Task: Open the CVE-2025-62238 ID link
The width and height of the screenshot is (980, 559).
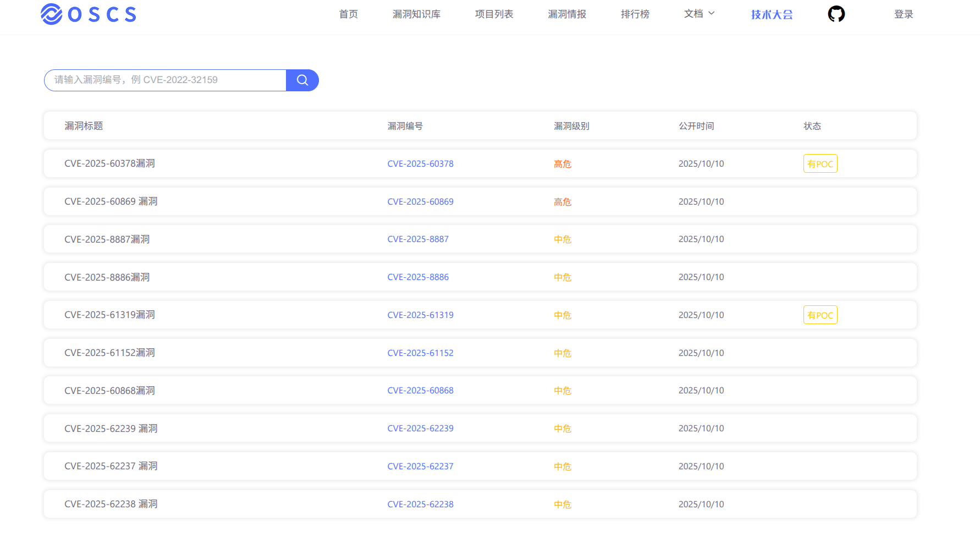Action: tap(420, 505)
